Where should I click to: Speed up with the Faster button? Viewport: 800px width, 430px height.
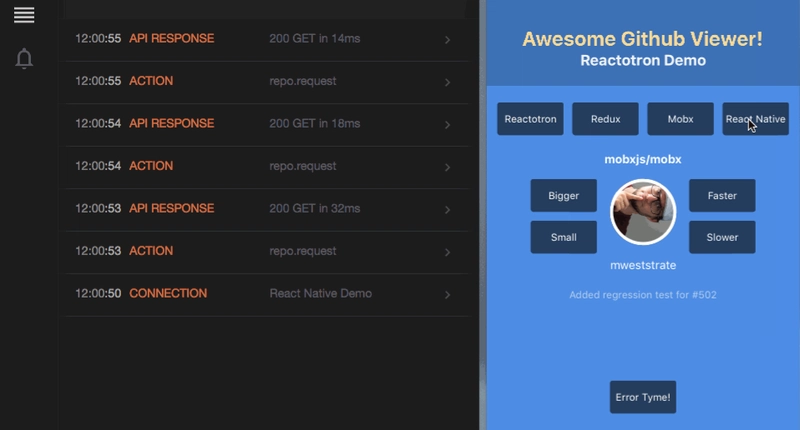coord(722,195)
